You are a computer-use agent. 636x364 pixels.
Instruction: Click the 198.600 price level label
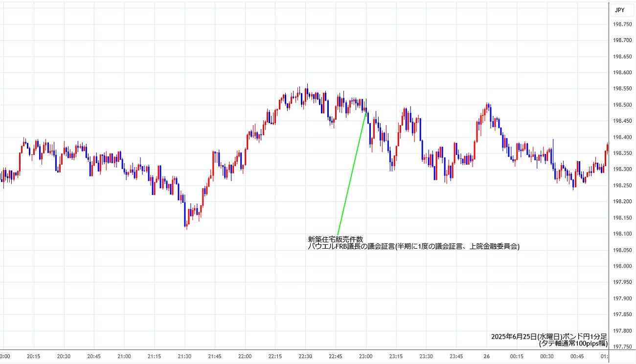[x=622, y=73]
